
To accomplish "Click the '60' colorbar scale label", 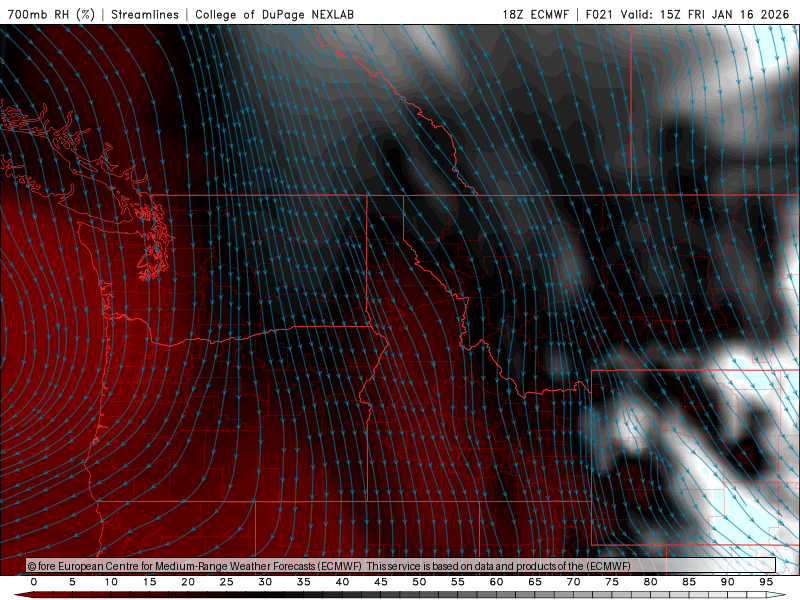I will 496,582.
